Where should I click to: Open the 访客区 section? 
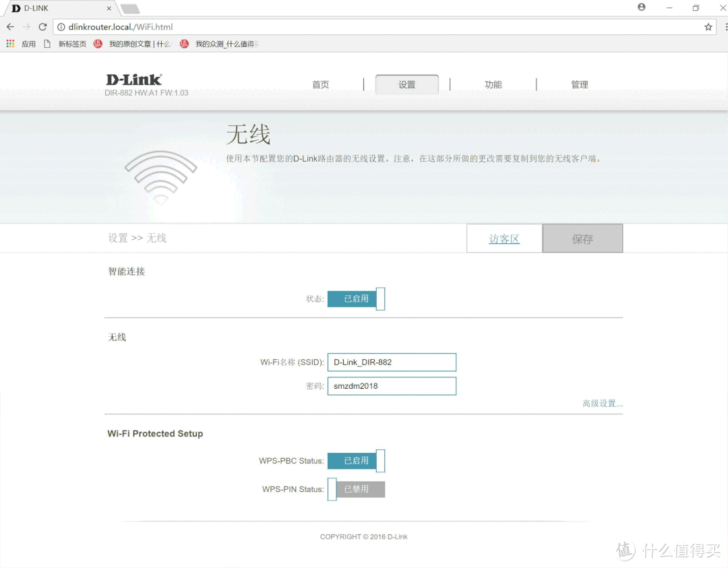[x=504, y=238]
